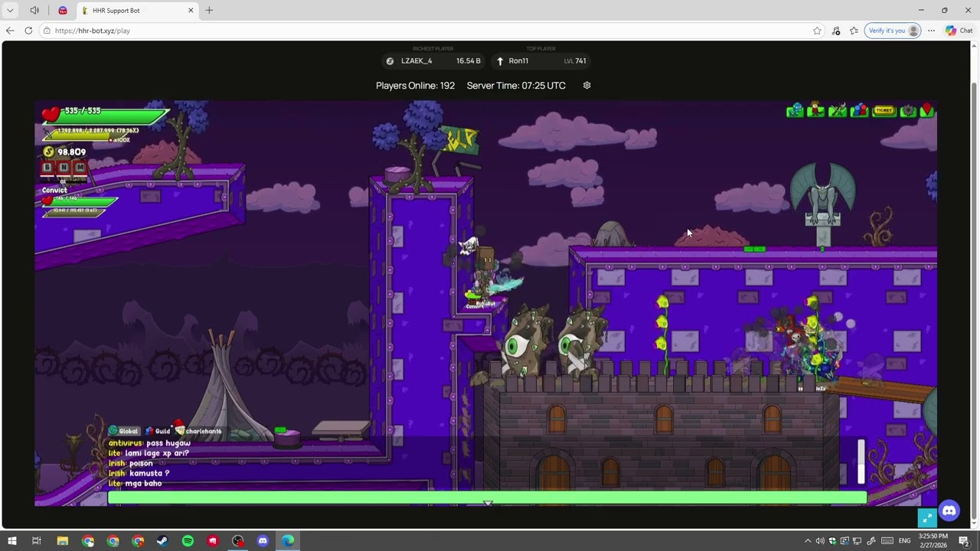Collapse chat using the small down arrow

pyautogui.click(x=488, y=503)
